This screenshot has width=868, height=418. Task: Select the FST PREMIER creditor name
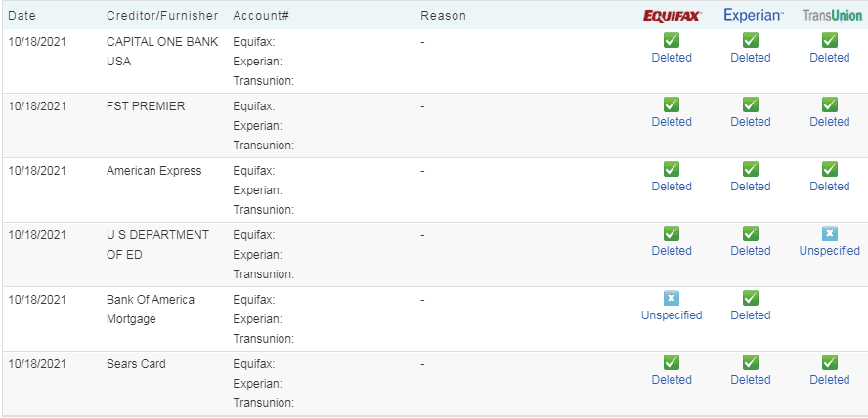[146, 106]
